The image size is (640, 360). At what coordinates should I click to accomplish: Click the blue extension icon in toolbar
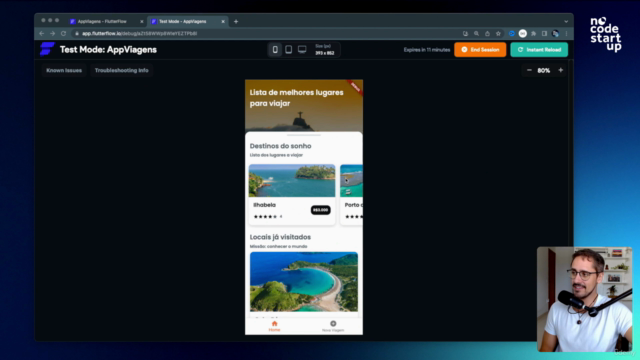(x=511, y=33)
